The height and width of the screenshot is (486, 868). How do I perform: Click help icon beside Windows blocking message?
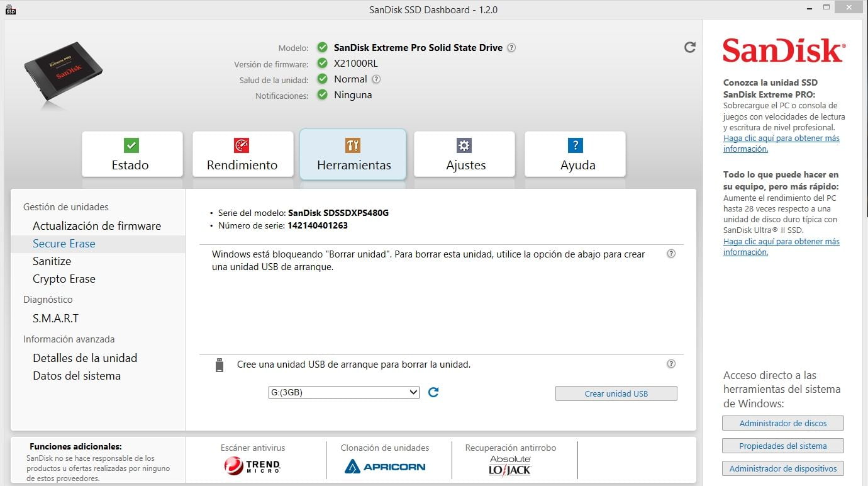pos(671,254)
